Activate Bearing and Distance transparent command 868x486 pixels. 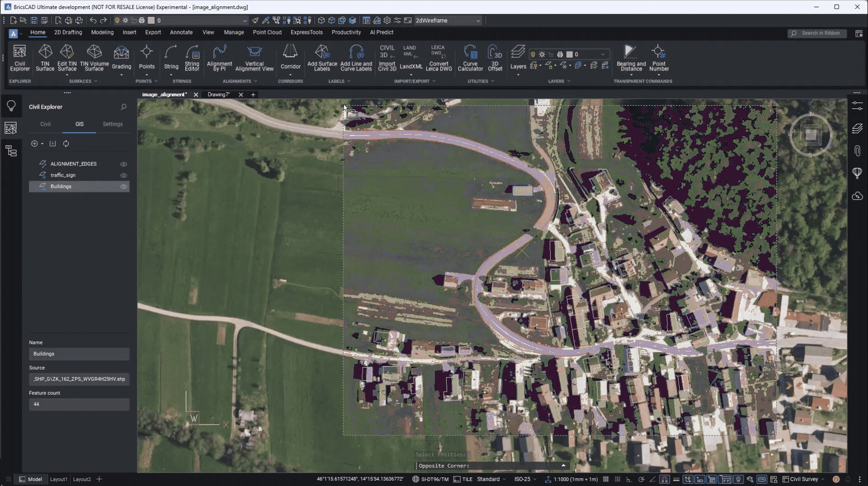tap(630, 58)
